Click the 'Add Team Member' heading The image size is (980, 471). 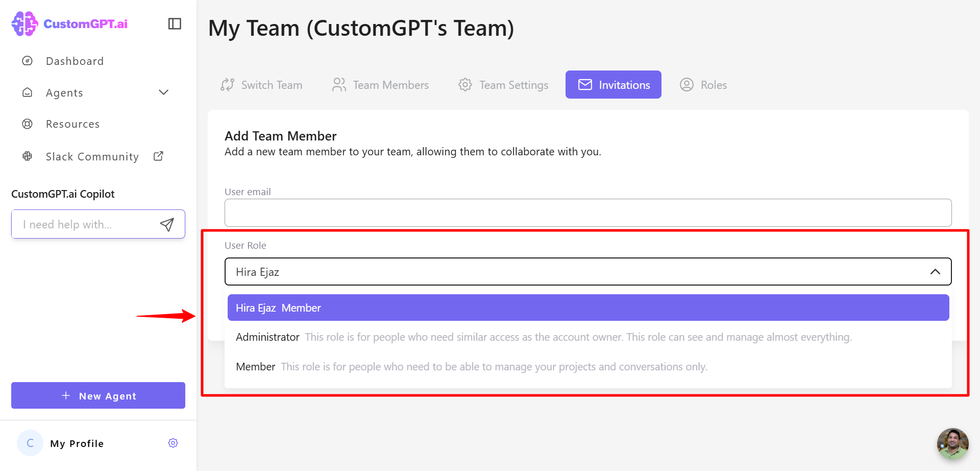(x=281, y=136)
